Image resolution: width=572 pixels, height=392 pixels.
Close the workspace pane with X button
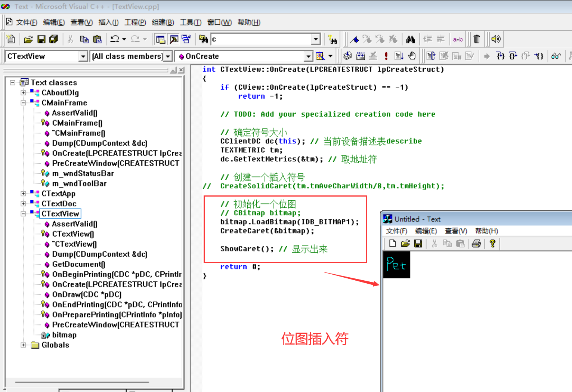click(181, 70)
